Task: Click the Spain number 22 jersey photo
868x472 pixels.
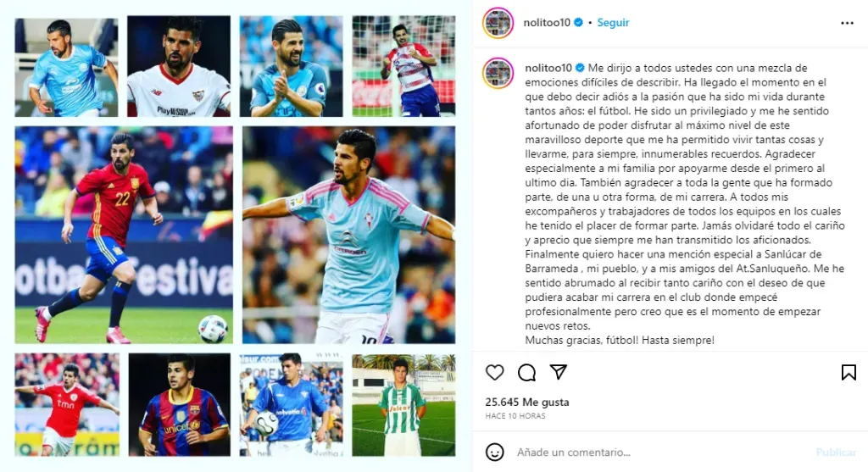Action: (x=124, y=235)
